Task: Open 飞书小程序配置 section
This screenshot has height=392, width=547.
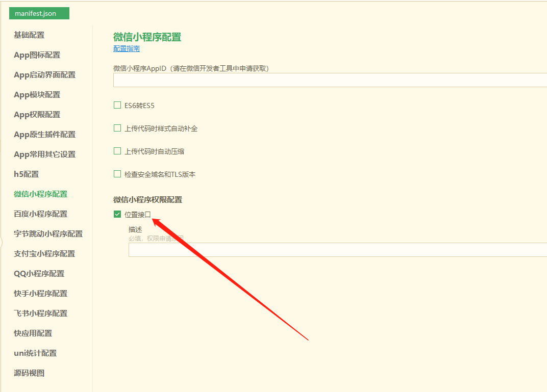Action: tap(40, 313)
